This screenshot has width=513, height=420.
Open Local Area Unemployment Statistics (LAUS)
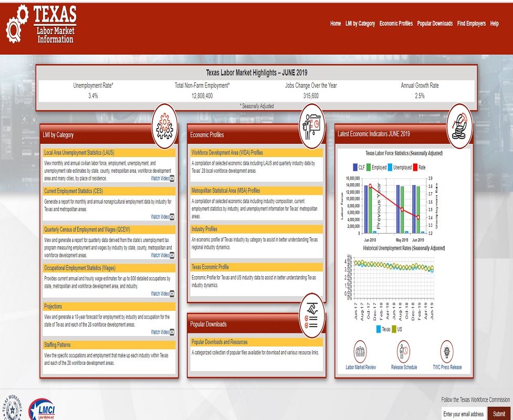pos(79,153)
